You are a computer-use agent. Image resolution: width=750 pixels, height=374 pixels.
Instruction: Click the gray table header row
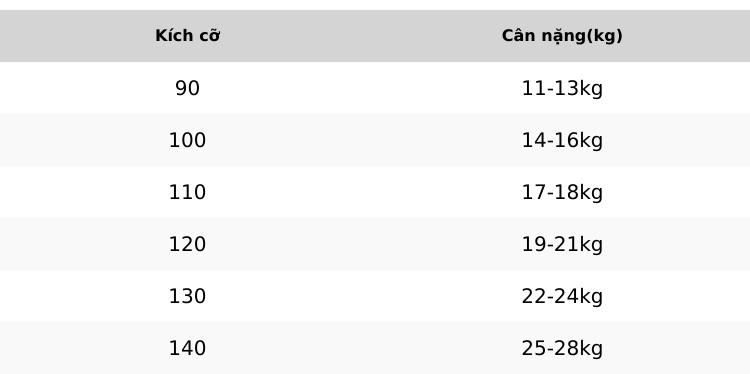(x=375, y=36)
